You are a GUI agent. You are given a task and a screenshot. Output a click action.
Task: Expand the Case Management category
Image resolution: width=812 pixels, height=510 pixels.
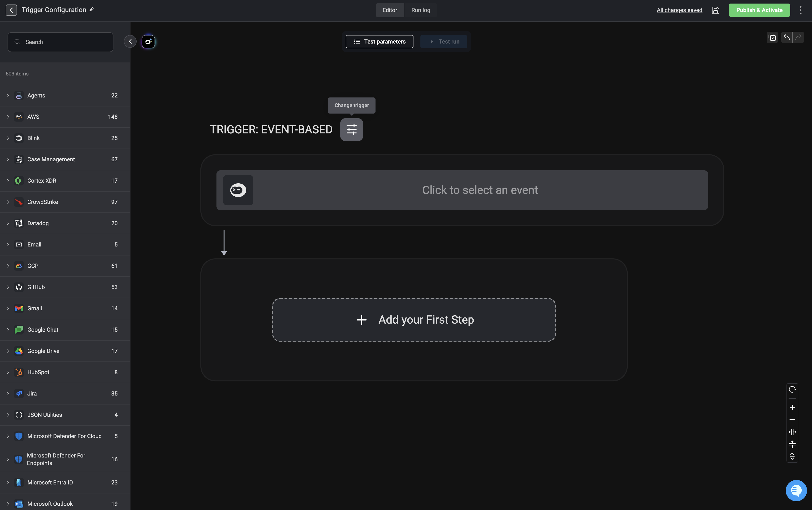[8, 159]
